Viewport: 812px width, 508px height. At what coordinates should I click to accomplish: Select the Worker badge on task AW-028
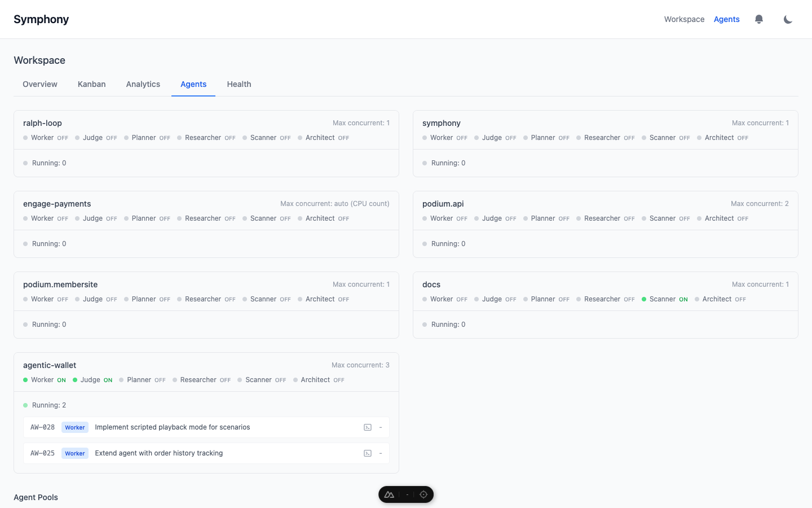pos(74,427)
